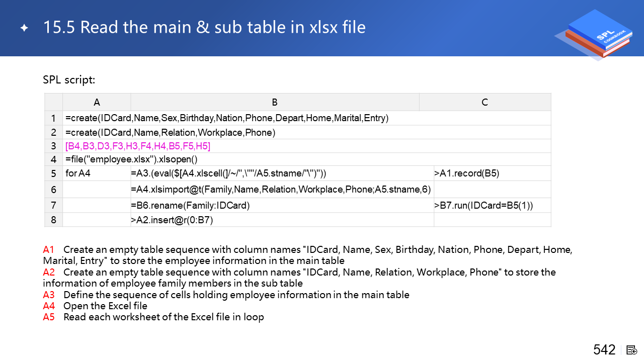Click the SPL Cookbook book logo
Viewport: 644px width, 362px height.
point(597,34)
